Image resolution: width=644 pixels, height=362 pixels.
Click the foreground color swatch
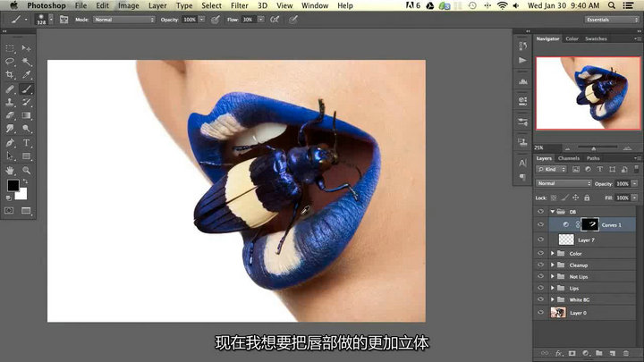click(13, 185)
